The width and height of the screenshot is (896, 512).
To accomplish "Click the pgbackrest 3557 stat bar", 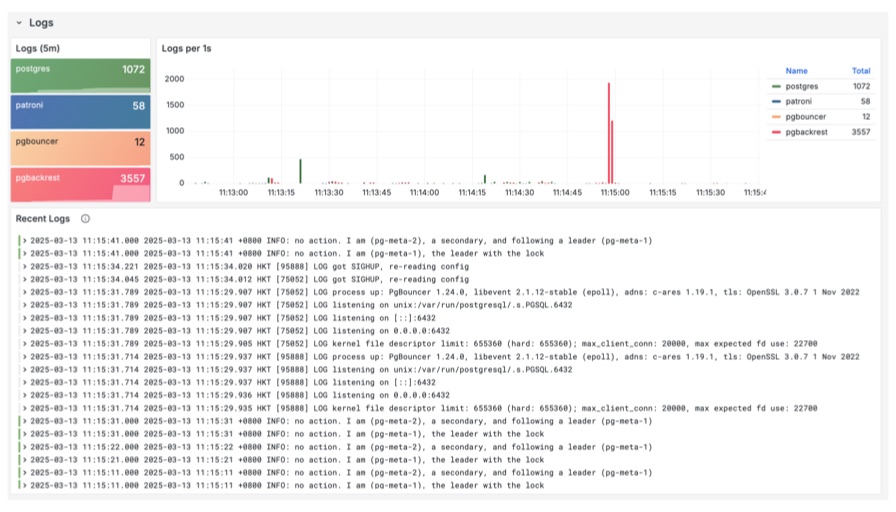I will pyautogui.click(x=80, y=181).
